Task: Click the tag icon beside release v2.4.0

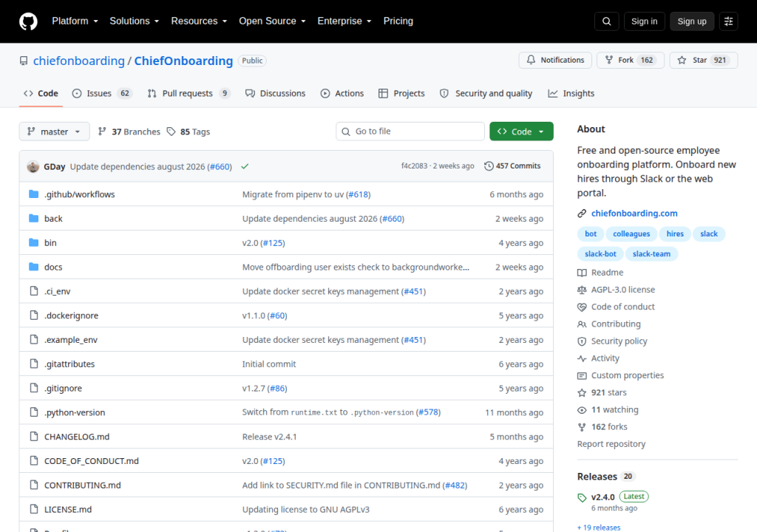Action: pyautogui.click(x=582, y=498)
